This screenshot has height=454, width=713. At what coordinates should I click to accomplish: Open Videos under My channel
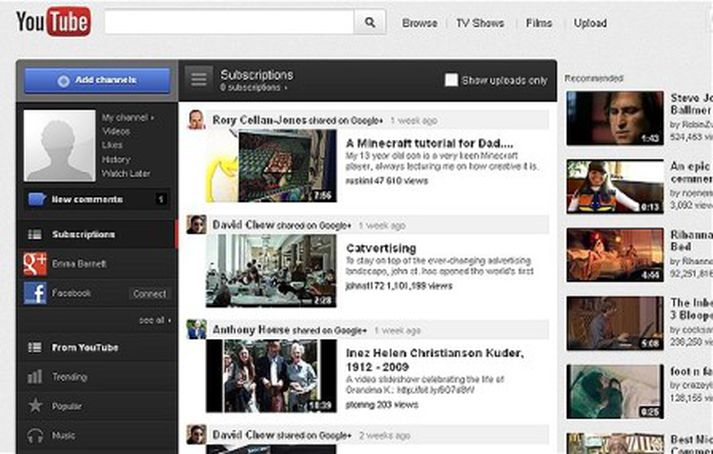tap(115, 131)
